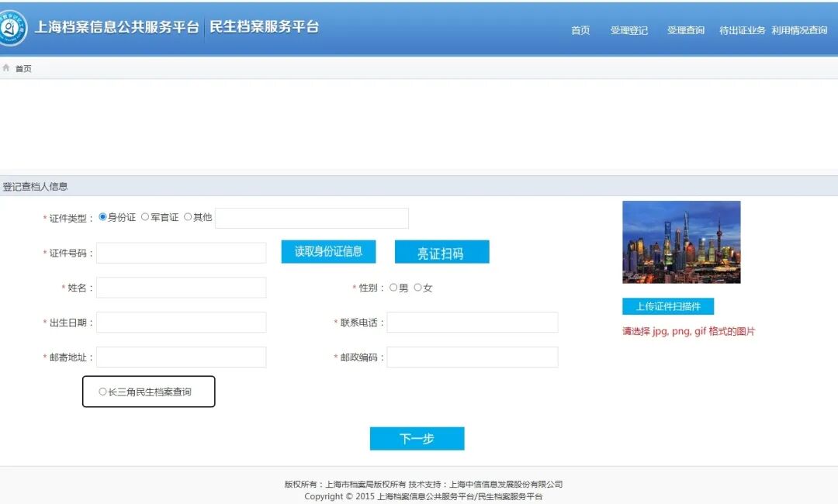
Task: Click the Shanghai skyline sample image
Action: click(680, 242)
